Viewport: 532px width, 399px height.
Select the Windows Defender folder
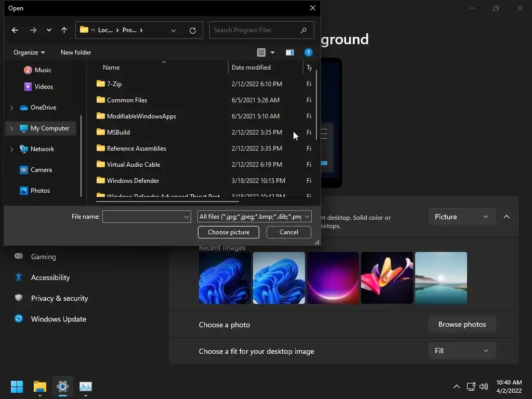coord(128,180)
